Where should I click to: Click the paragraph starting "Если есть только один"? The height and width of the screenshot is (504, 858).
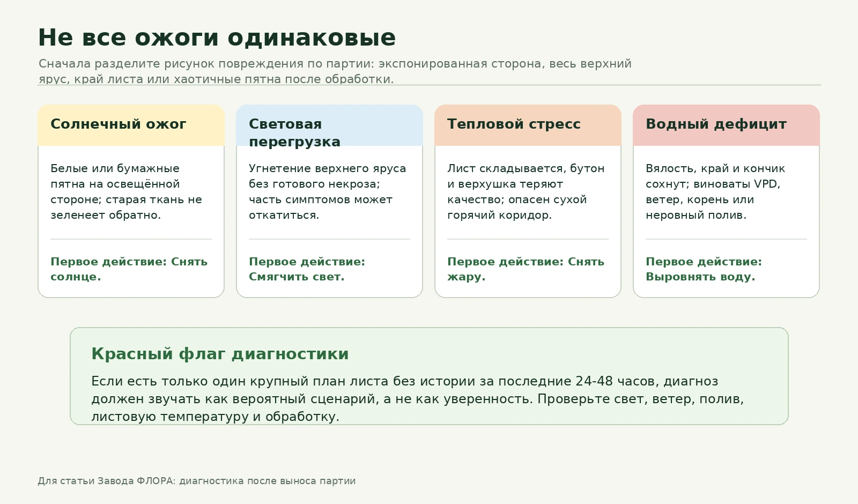418,399
